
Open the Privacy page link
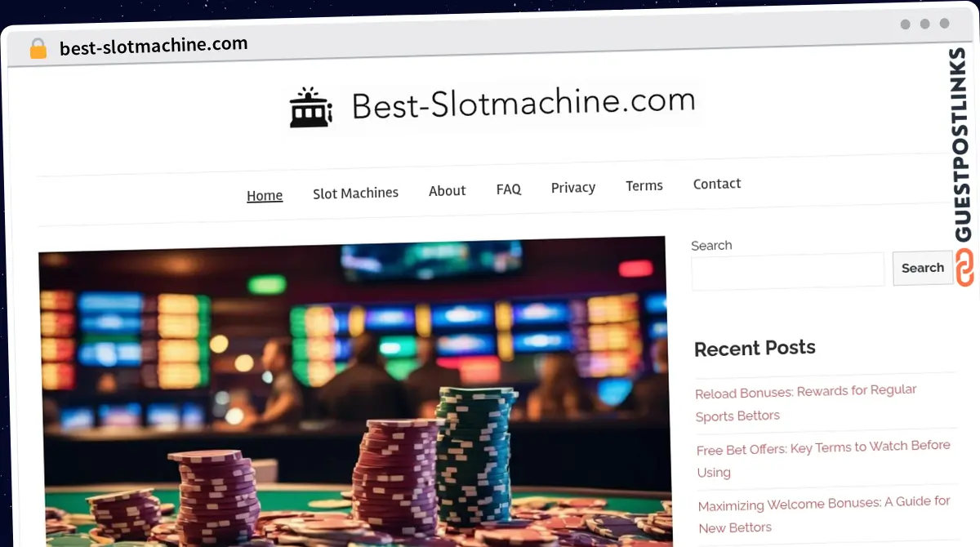click(572, 187)
